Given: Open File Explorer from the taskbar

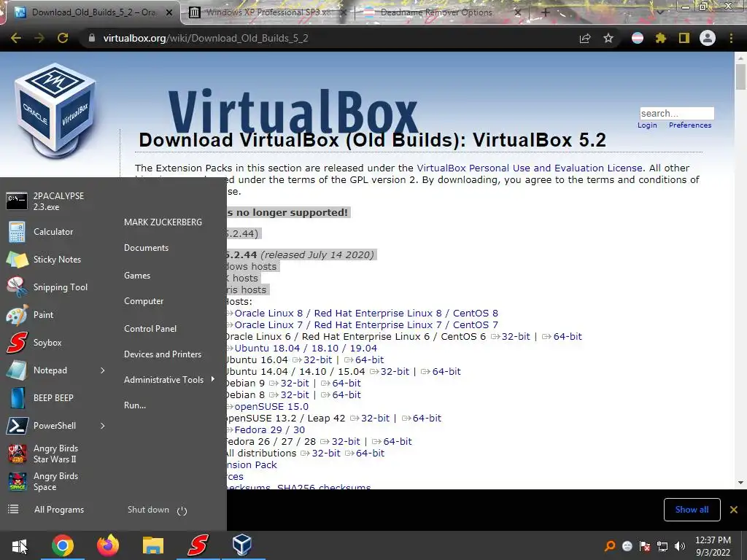Looking at the screenshot, I should [153, 545].
